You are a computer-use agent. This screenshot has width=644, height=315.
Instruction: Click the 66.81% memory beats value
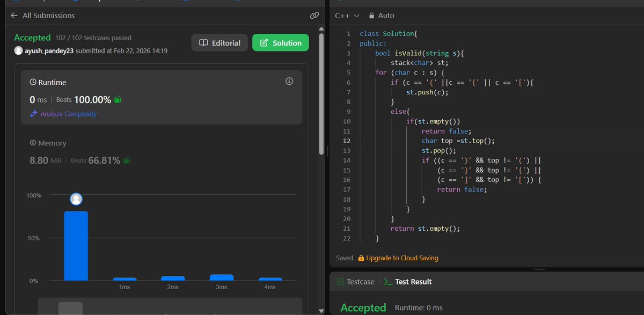coord(104,160)
